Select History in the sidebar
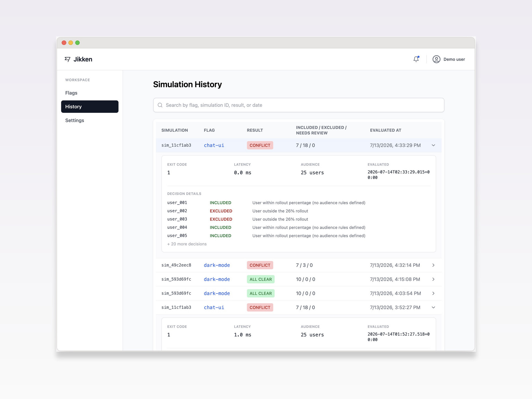The image size is (532, 399). [x=90, y=107]
